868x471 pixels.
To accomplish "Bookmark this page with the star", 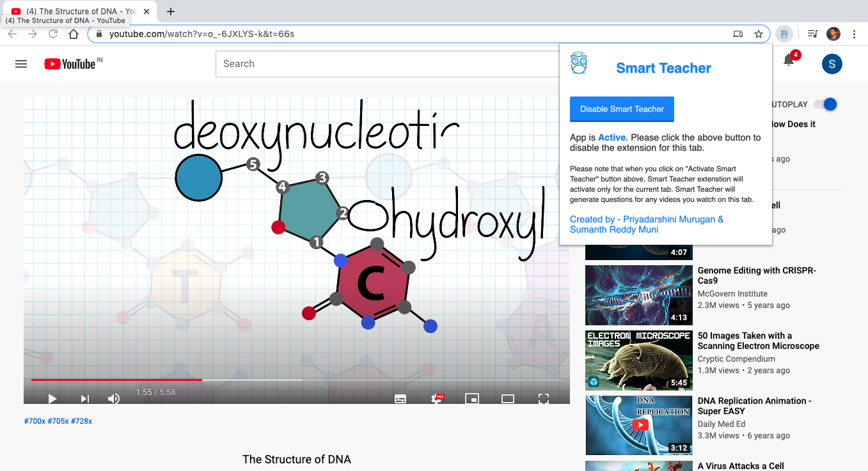I will click(759, 34).
